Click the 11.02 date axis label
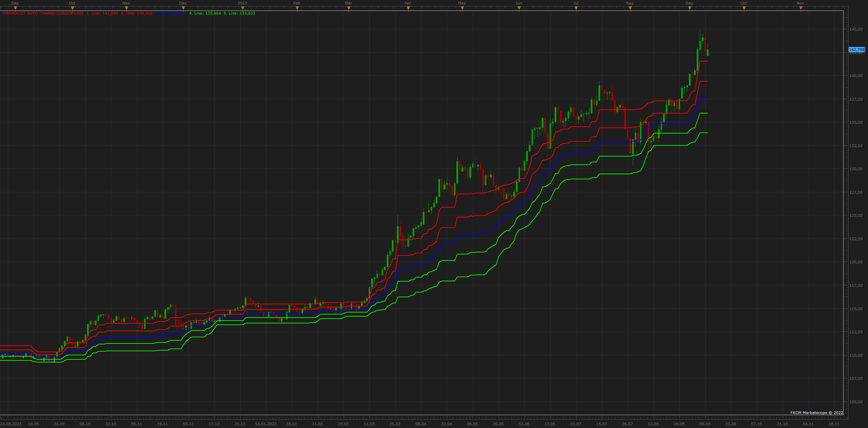868x428 pixels. 317,424
